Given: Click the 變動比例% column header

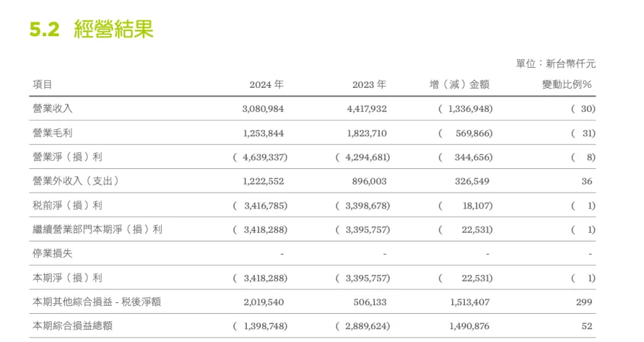Looking at the screenshot, I should [567, 84].
